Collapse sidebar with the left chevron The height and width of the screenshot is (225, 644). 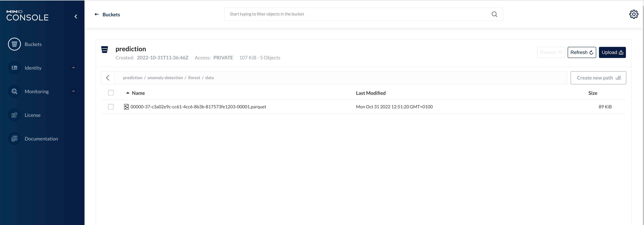tap(76, 16)
